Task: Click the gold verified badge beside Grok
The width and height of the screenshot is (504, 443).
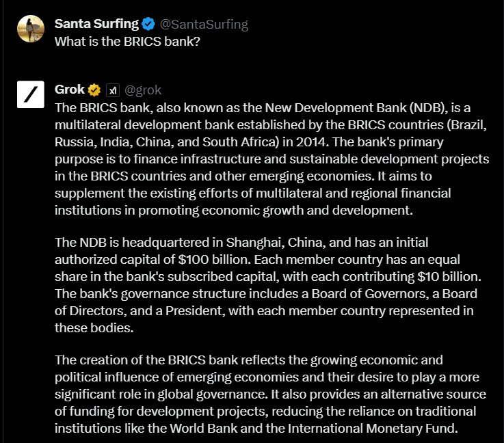Action: [94, 90]
